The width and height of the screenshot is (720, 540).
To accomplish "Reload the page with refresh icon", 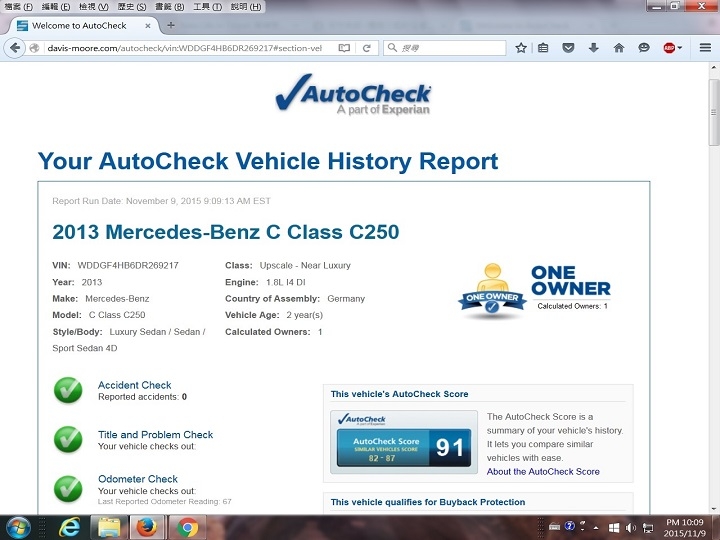I will click(x=366, y=48).
